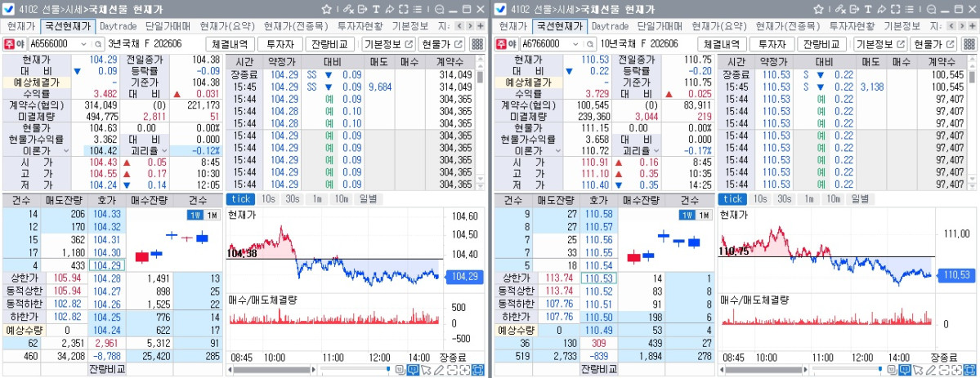Switch to the 단일가매매 tab in the left window
The image size is (980, 378).
coord(168,26)
